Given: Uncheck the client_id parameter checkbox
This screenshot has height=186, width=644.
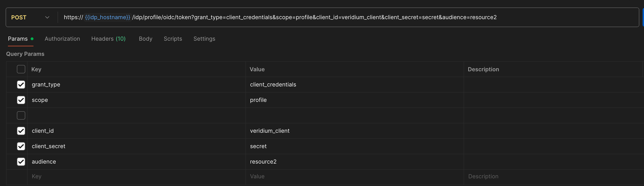Looking at the screenshot, I should point(21,131).
